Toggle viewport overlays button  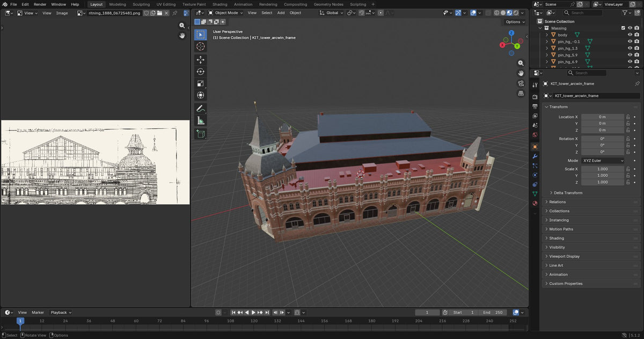click(474, 12)
